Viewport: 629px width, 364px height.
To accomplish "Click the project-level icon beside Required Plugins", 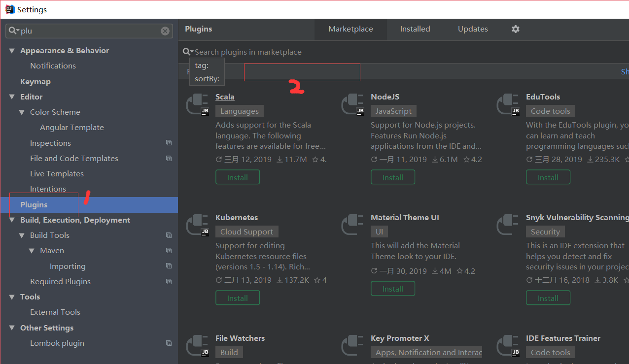I will 169,281.
